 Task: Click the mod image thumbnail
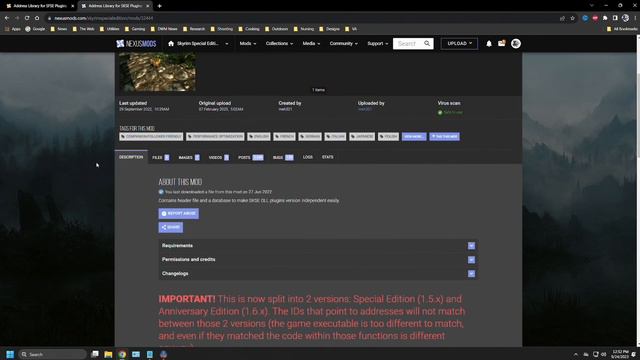point(157,72)
